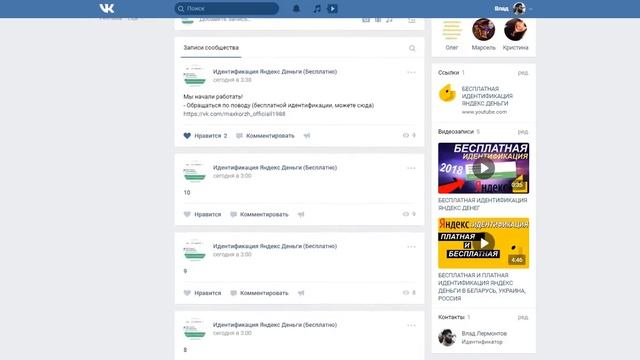
Task: Open contact Влад Лермонтов name
Action: tap(484, 333)
